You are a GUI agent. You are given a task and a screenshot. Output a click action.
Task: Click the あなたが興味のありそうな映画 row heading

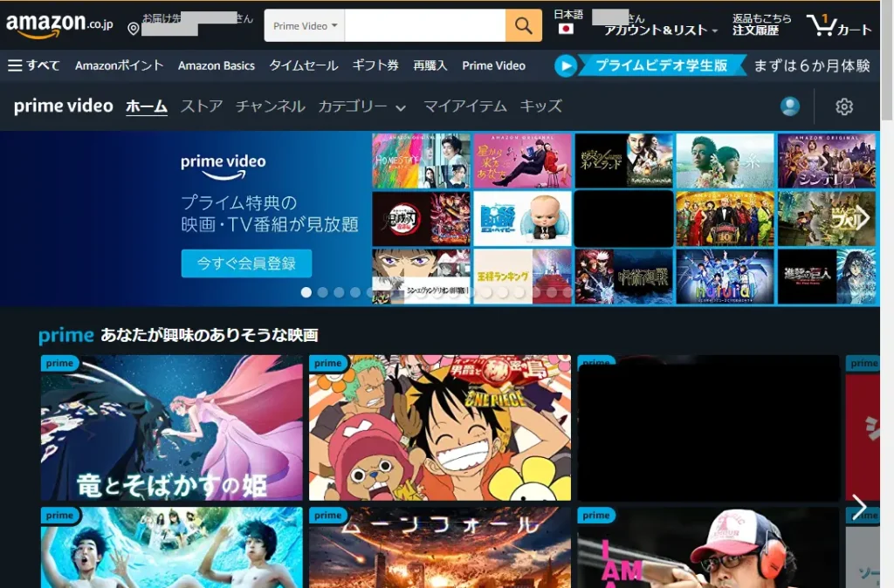pyautogui.click(x=210, y=335)
